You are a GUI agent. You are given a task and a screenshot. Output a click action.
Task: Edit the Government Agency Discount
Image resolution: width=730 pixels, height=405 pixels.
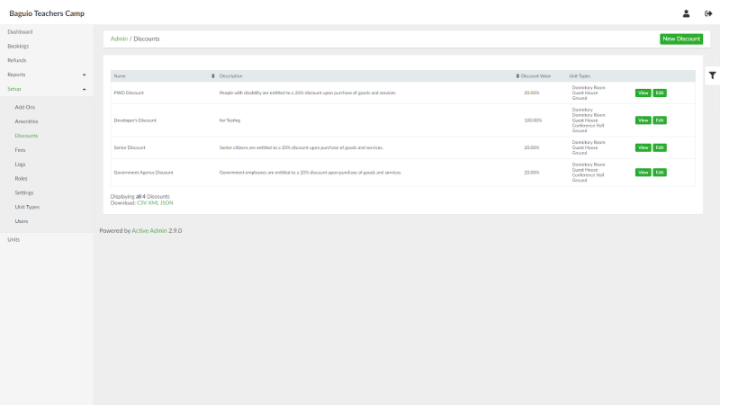click(659, 172)
